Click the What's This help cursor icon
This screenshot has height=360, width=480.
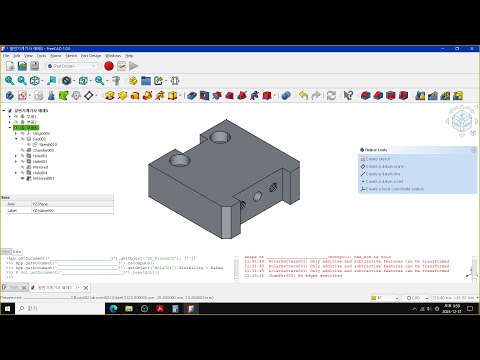point(348,96)
